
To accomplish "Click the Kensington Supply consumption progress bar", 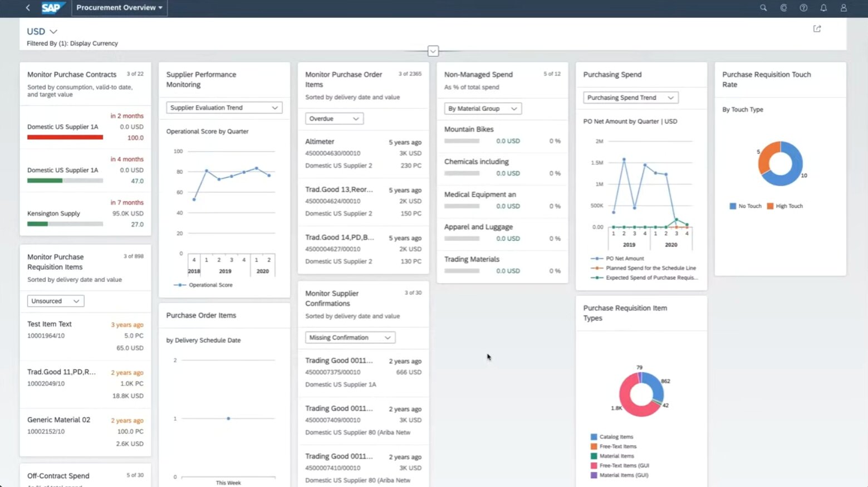I will [65, 224].
